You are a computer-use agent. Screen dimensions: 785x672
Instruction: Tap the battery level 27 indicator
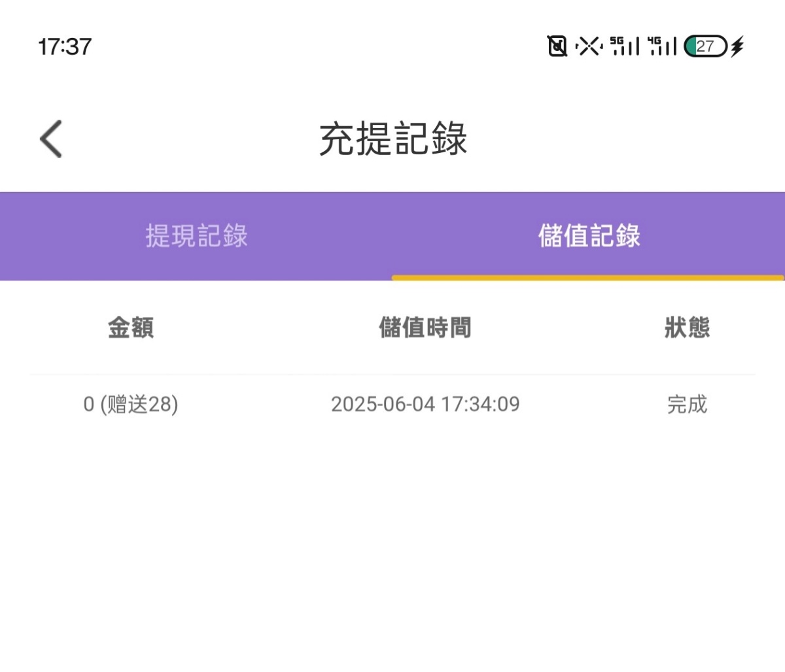click(x=705, y=46)
